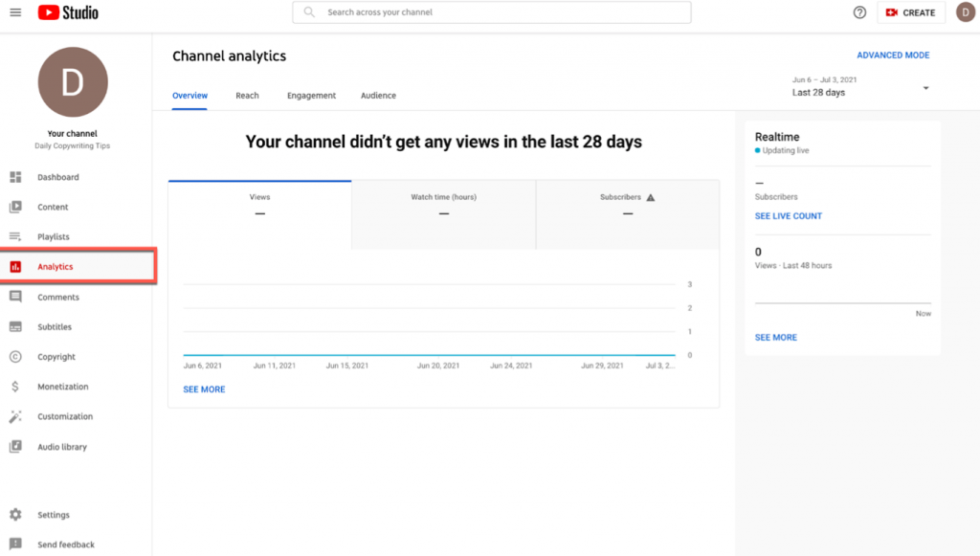Click the Last 28 days date range text
The height and width of the screenshot is (556, 980).
(818, 93)
